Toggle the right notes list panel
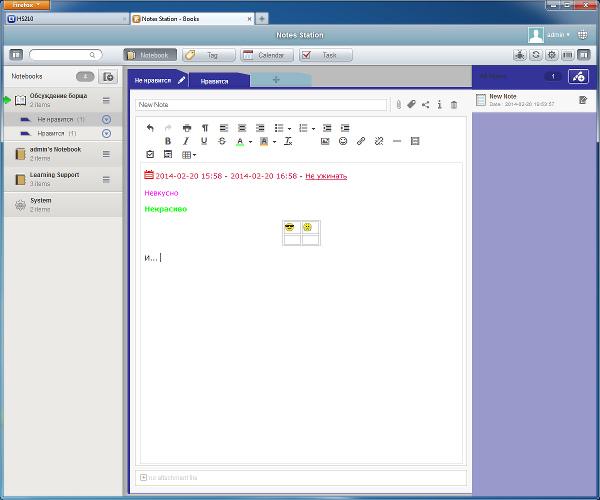 point(584,55)
